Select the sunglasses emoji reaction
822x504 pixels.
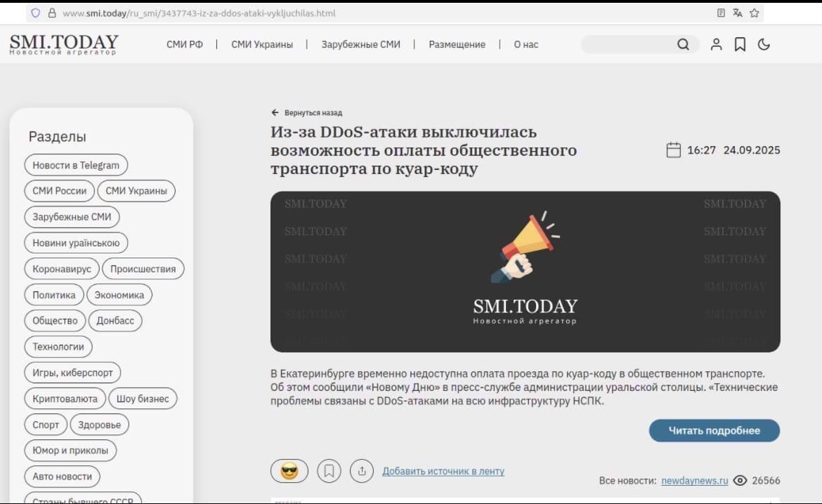pyautogui.click(x=289, y=470)
